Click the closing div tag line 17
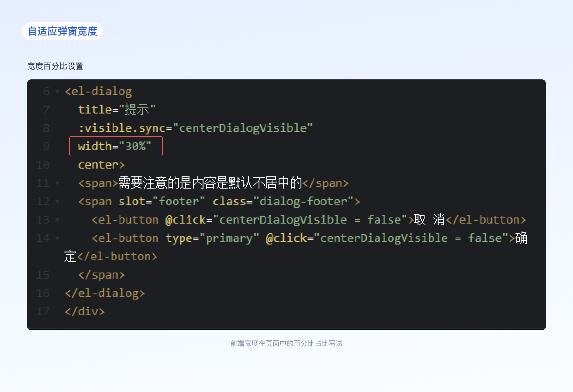573x392 pixels. click(85, 312)
